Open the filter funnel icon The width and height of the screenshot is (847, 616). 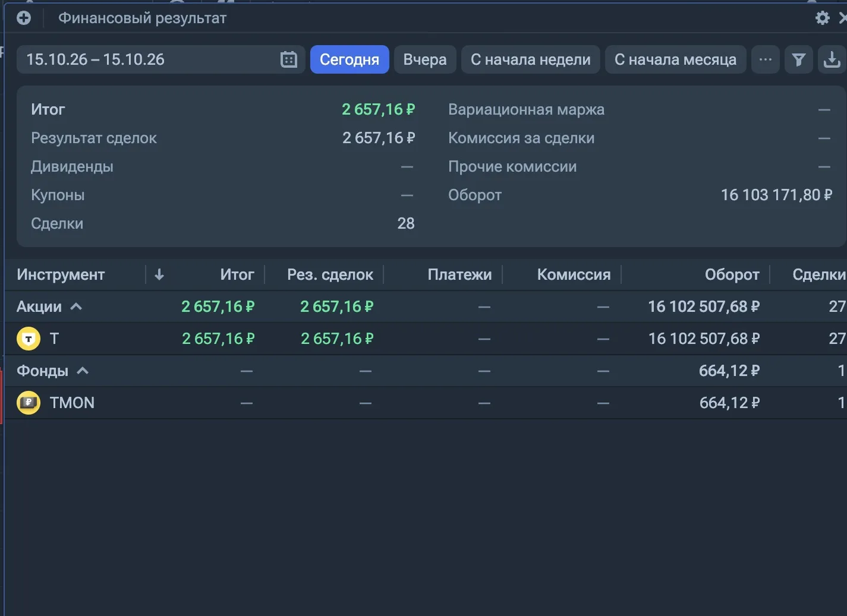(799, 59)
